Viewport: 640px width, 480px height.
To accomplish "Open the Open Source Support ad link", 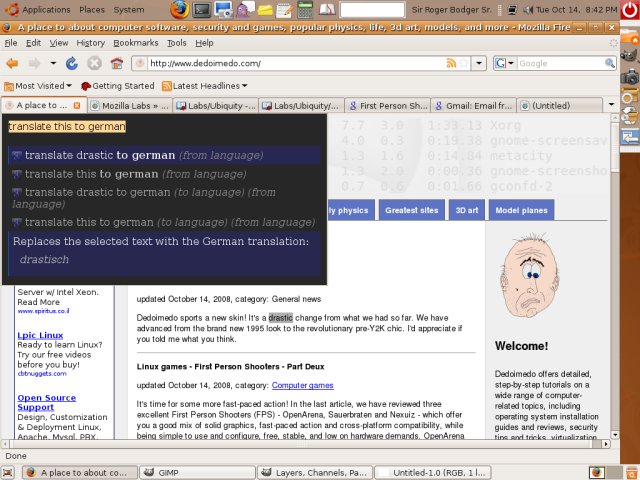I will click(x=47, y=402).
